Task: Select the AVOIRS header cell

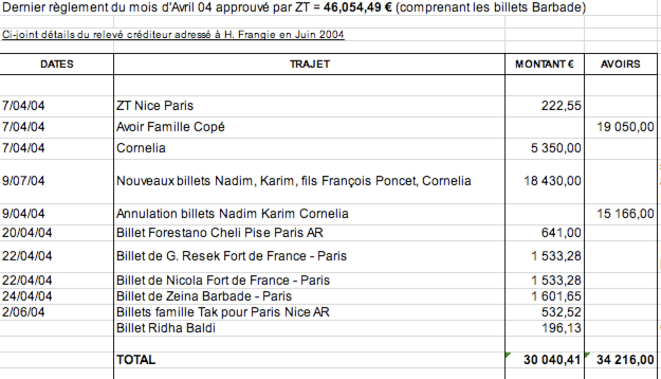Action: pos(621,64)
